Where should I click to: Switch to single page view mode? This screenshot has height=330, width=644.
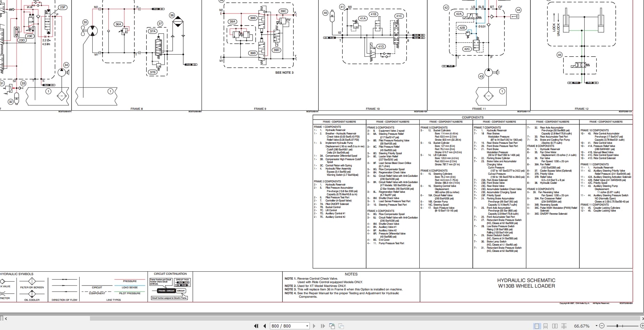point(537,326)
